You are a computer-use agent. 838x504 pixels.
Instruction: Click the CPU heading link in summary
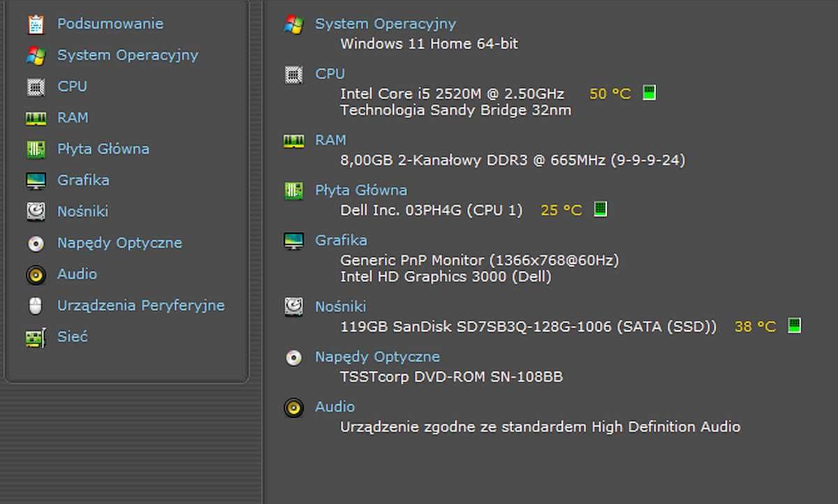coord(330,74)
